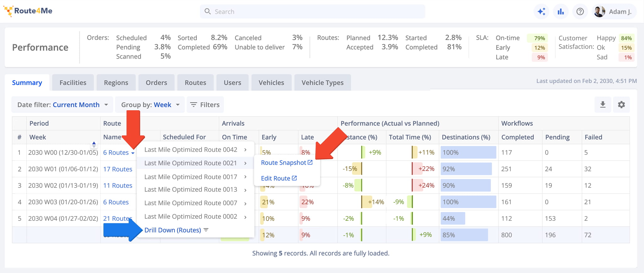The image size is (644, 273).
Task: Click in the Search field
Action: point(313,12)
